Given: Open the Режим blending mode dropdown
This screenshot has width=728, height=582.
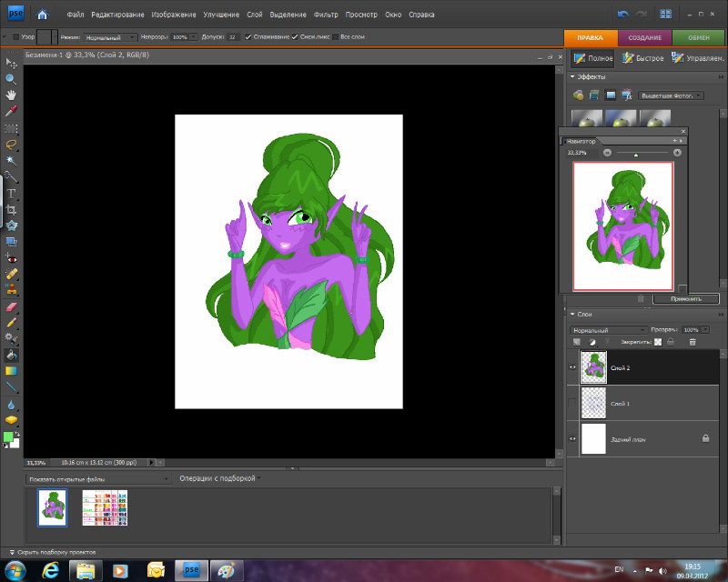Looking at the screenshot, I should click(110, 36).
